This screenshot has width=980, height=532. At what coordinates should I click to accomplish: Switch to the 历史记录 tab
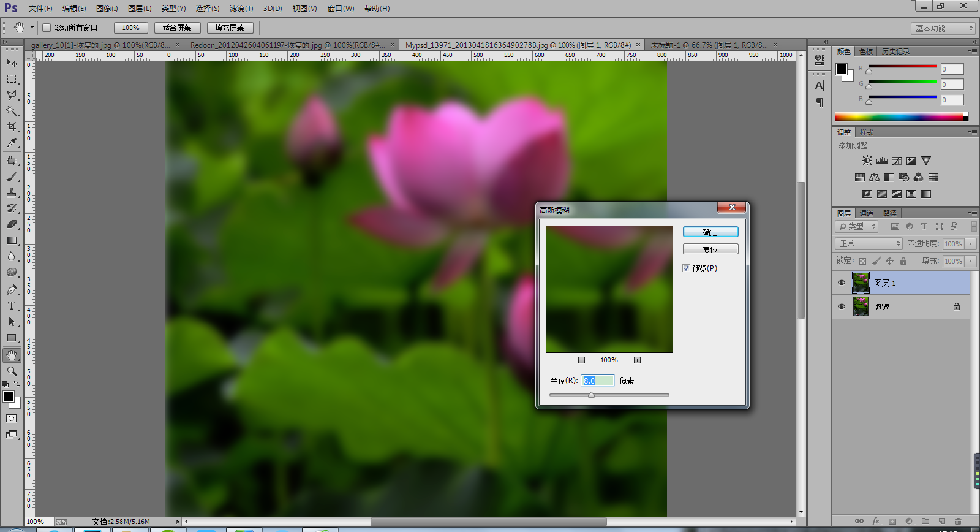[x=895, y=51]
